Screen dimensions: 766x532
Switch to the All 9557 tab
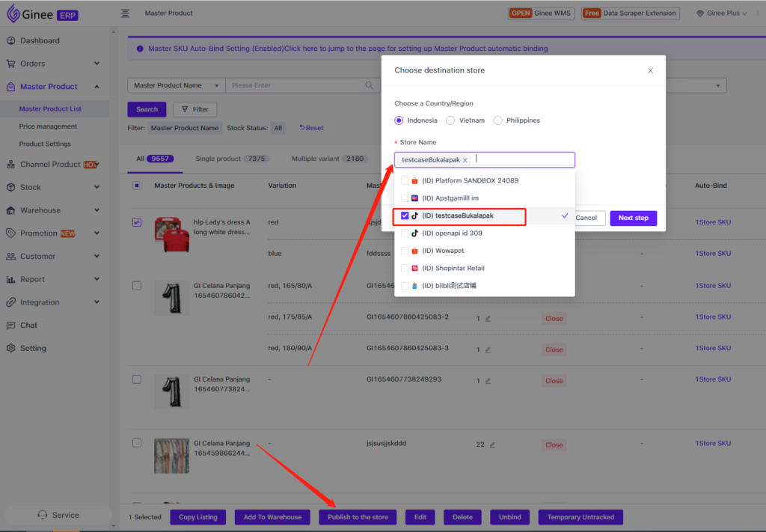[155, 159]
